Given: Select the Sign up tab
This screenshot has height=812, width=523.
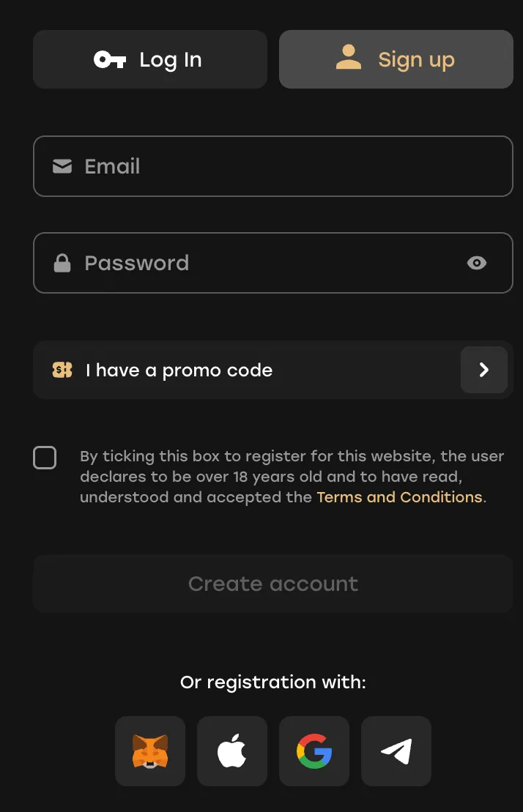Looking at the screenshot, I should tap(396, 59).
